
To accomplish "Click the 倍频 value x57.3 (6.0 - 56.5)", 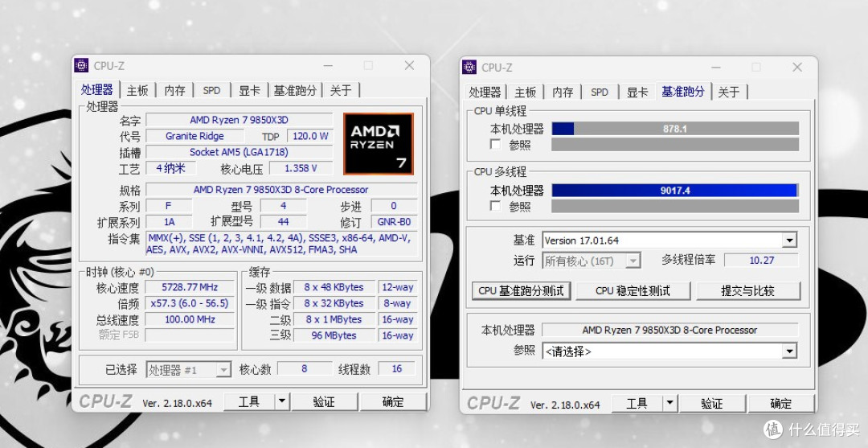I will tap(190, 303).
